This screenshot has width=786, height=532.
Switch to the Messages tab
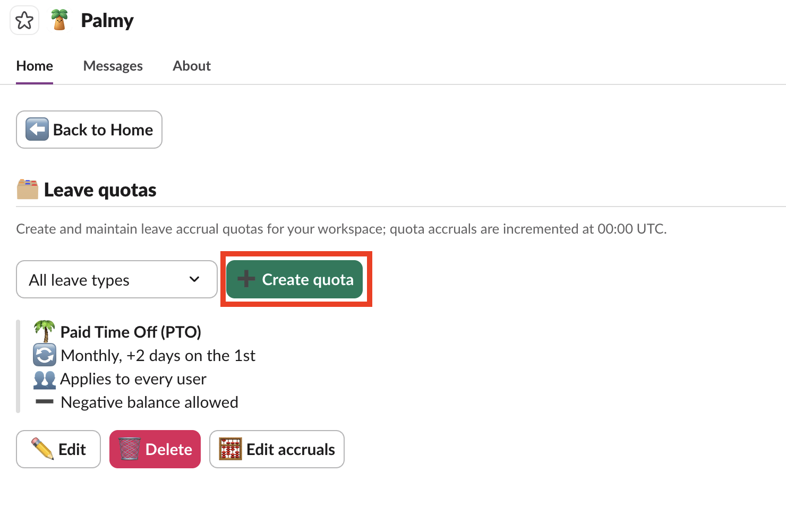click(x=113, y=65)
